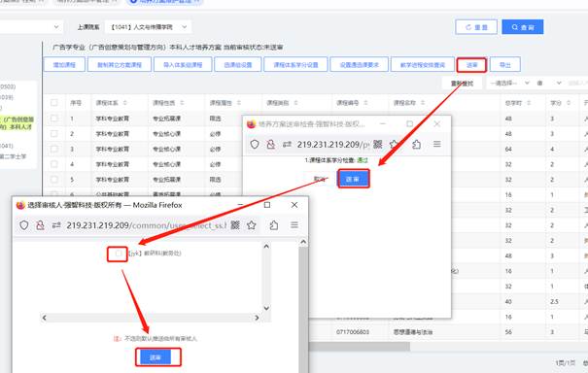The height and width of the screenshot is (373, 588).
Task: Sort the 课程属性 column
Action: point(239,103)
